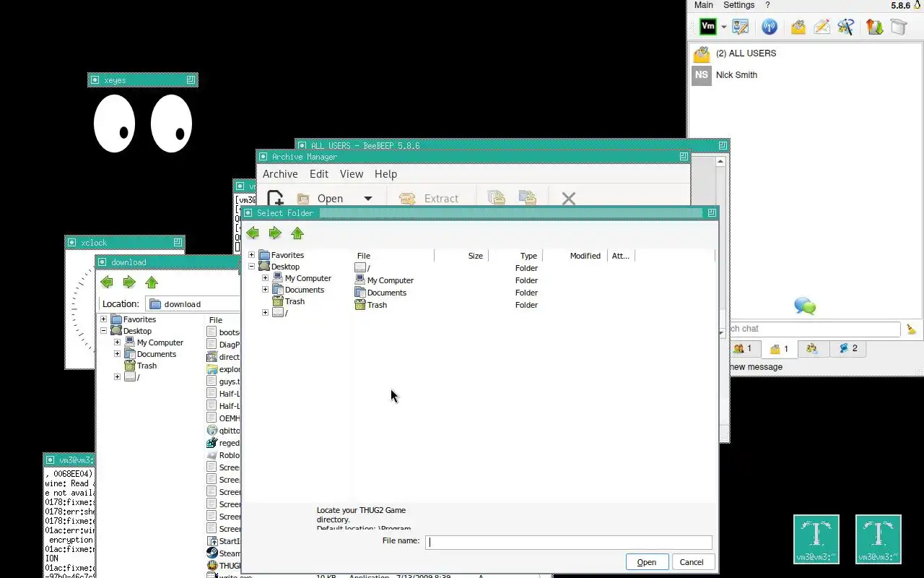
Task: Open the file transfer arrows icon
Action: (x=875, y=27)
